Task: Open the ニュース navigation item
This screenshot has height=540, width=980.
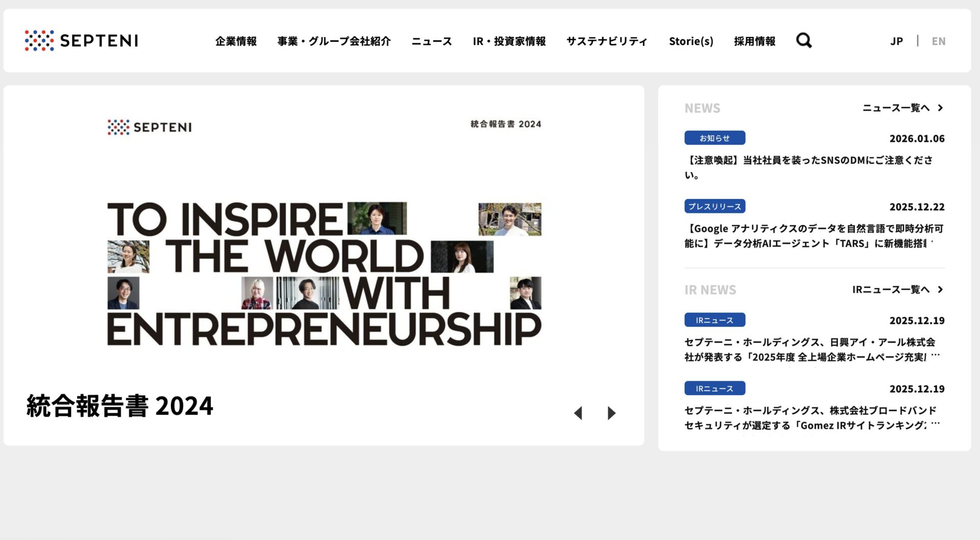Action: point(431,41)
